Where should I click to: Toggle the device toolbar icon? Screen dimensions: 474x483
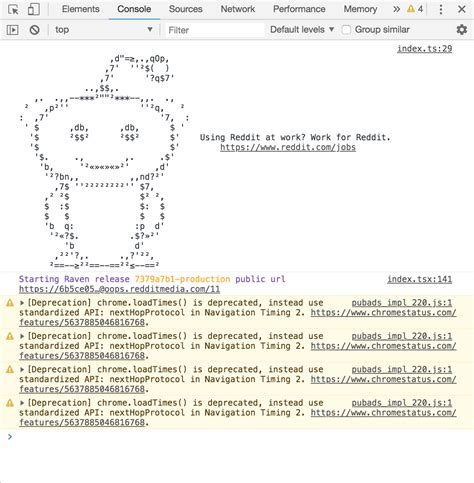tap(33, 9)
